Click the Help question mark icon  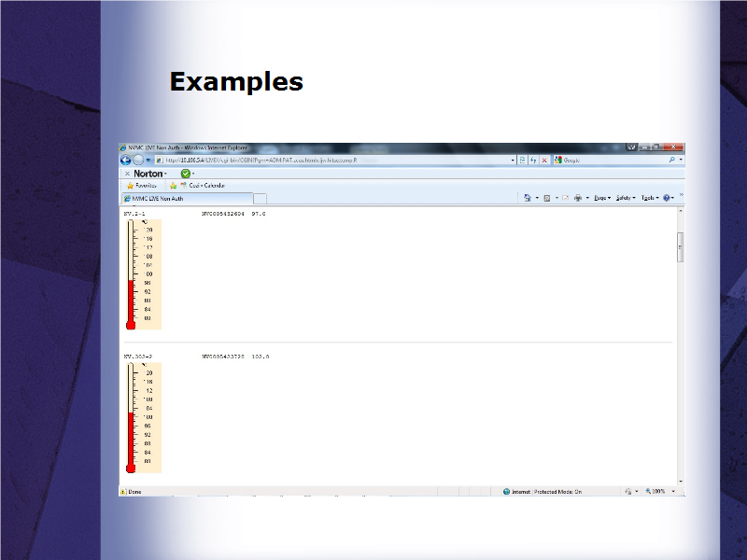(x=667, y=198)
